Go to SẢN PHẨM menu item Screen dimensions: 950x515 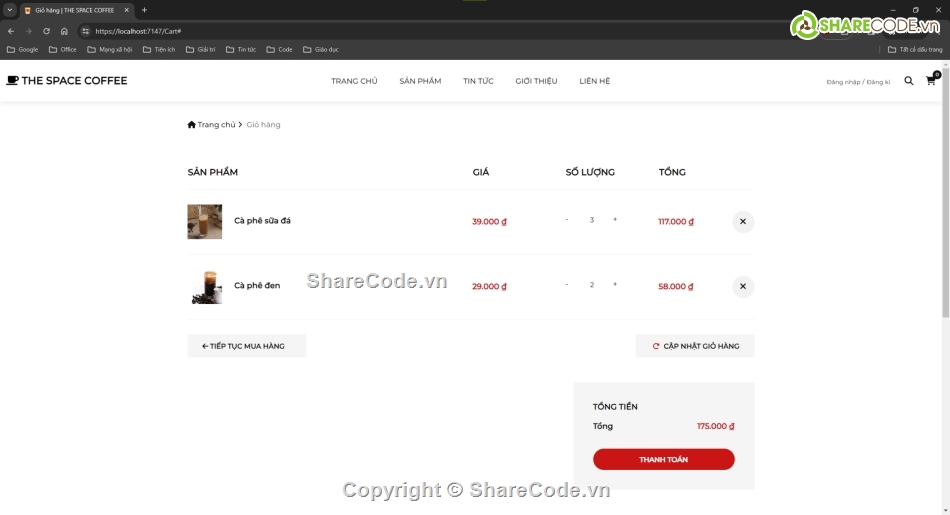(x=420, y=81)
